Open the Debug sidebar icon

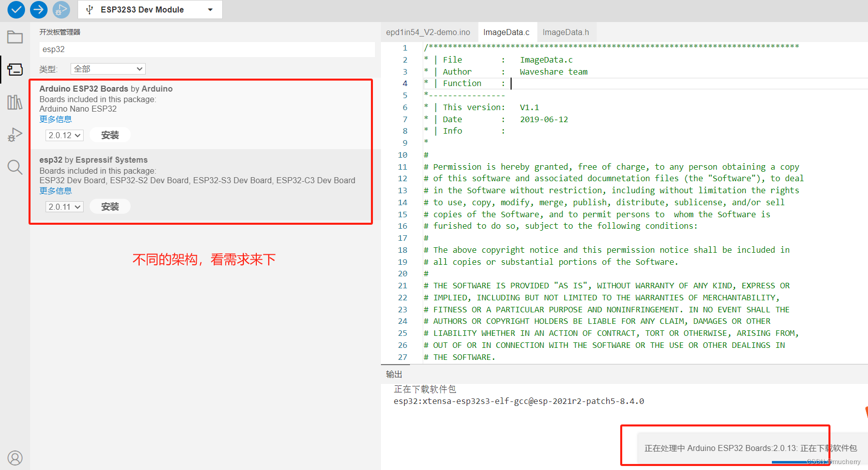click(15, 135)
